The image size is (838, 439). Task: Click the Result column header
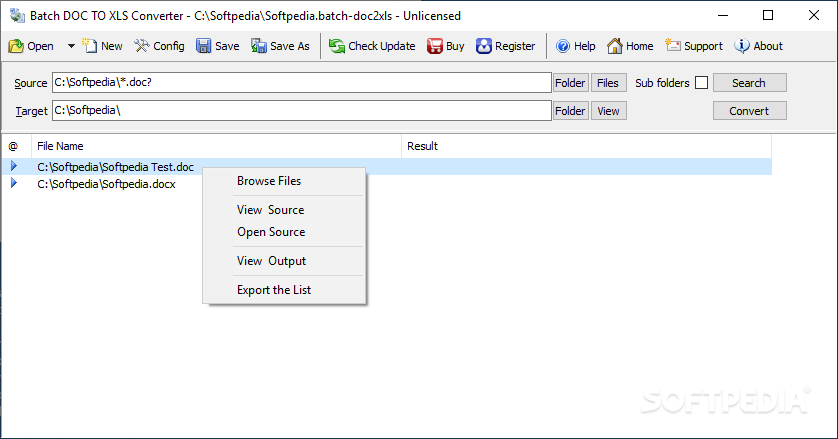586,146
